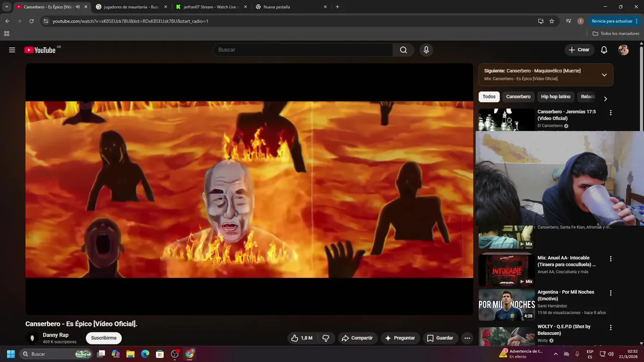
Task: Open more video actions (three dots)
Action: 467,338
